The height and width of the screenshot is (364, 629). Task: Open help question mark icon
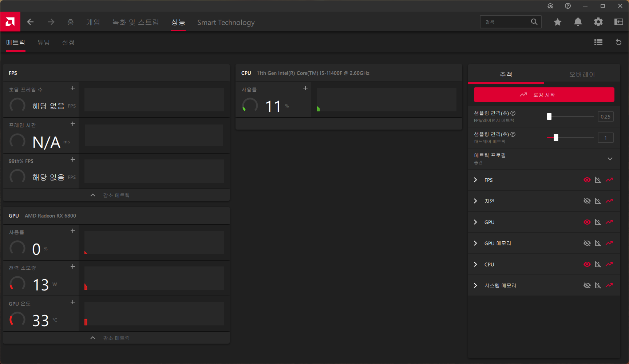click(568, 6)
